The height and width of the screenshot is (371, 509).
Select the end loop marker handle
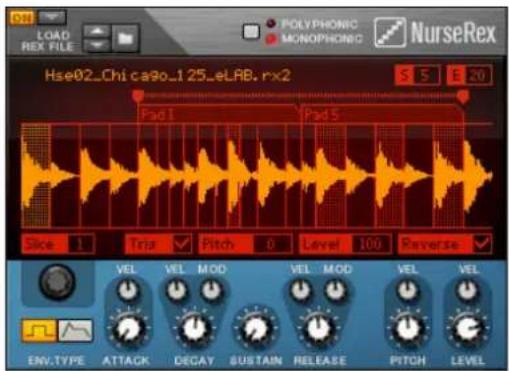tap(463, 96)
